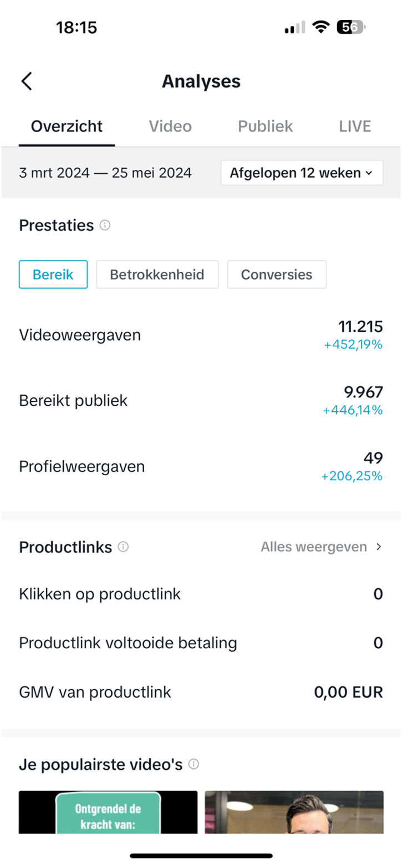Image resolution: width=403 pixels, height=868 pixels.
Task: Open the video thumbnail showing a man
Action: tap(294, 812)
